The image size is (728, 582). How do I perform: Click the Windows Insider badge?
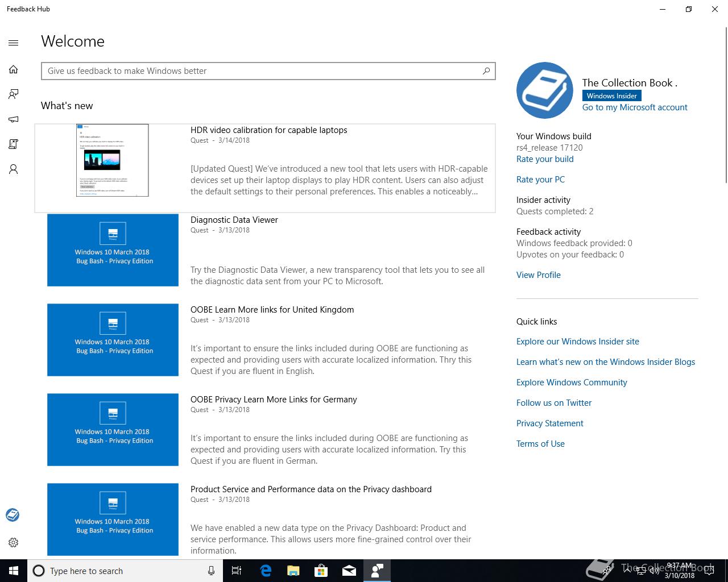click(x=612, y=96)
